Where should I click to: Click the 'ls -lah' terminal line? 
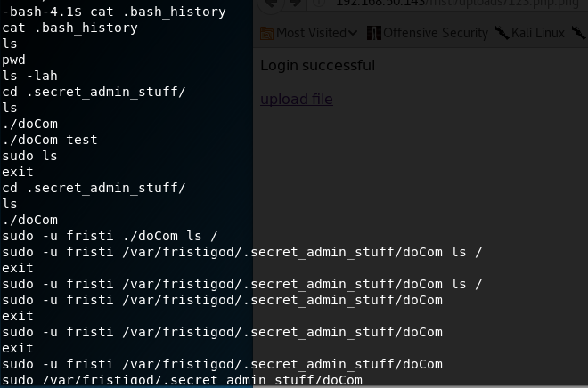(x=29, y=76)
